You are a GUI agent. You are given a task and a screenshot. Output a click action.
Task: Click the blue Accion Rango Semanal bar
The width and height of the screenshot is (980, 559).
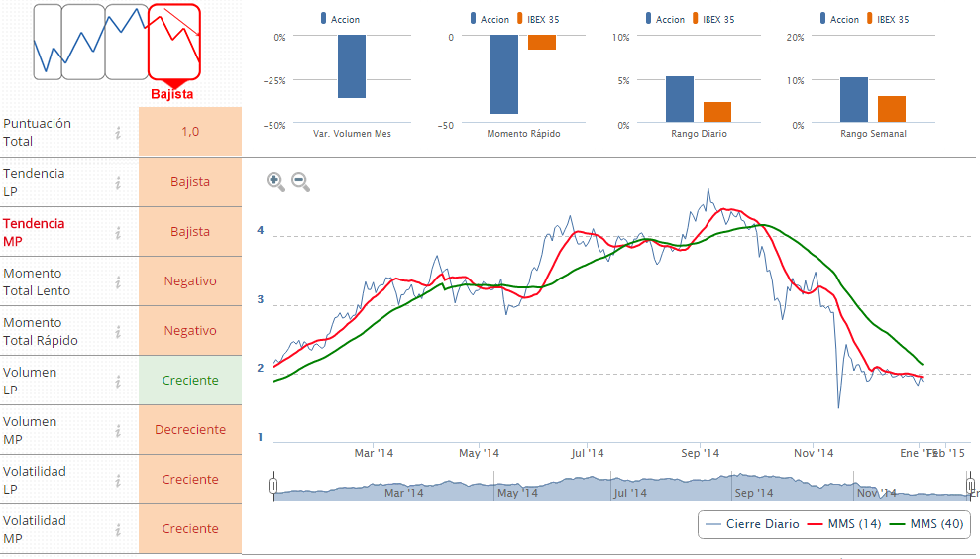[x=854, y=100]
